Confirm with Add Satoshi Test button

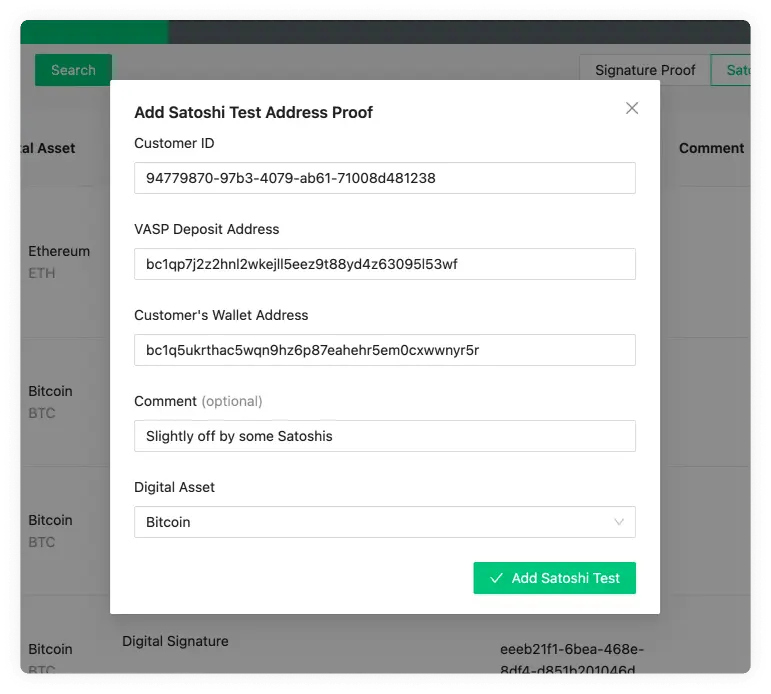[x=555, y=578]
